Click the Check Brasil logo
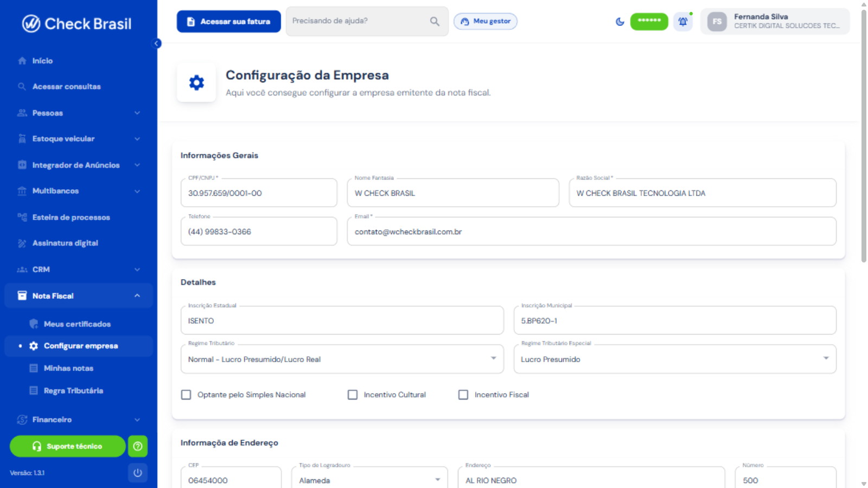This screenshot has width=868, height=488. tap(77, 24)
